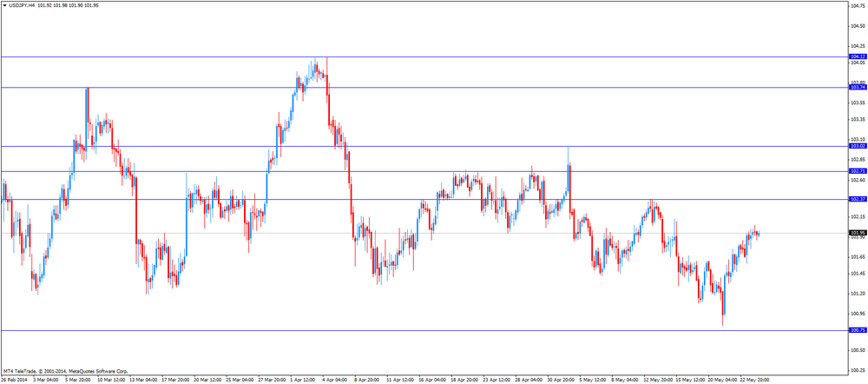Click the 104.25 price scale value

tap(858, 46)
